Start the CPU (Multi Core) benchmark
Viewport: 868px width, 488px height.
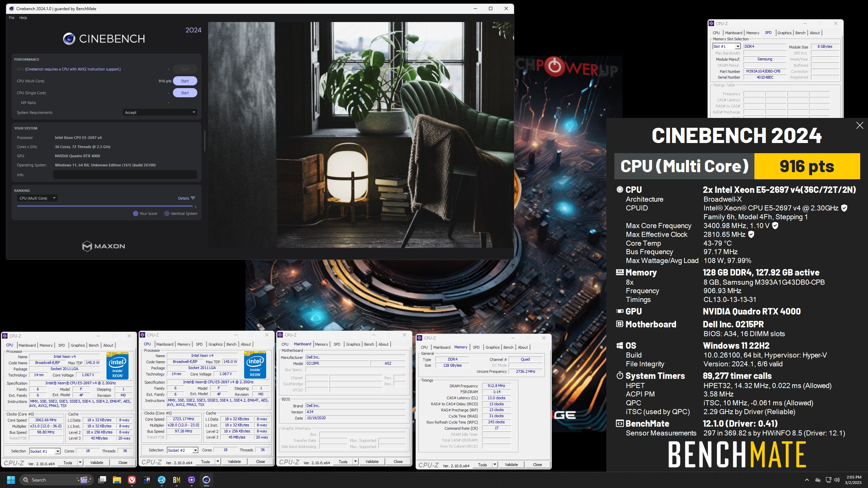185,81
